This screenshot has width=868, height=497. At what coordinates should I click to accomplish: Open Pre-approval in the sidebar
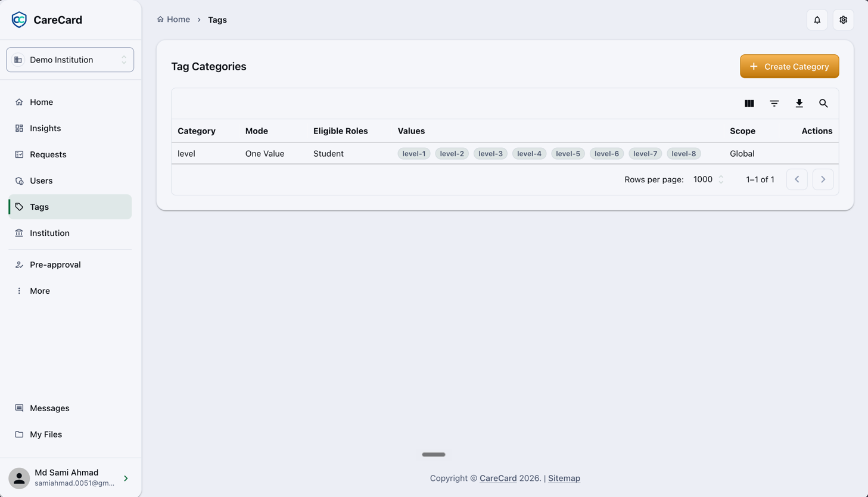click(70, 265)
